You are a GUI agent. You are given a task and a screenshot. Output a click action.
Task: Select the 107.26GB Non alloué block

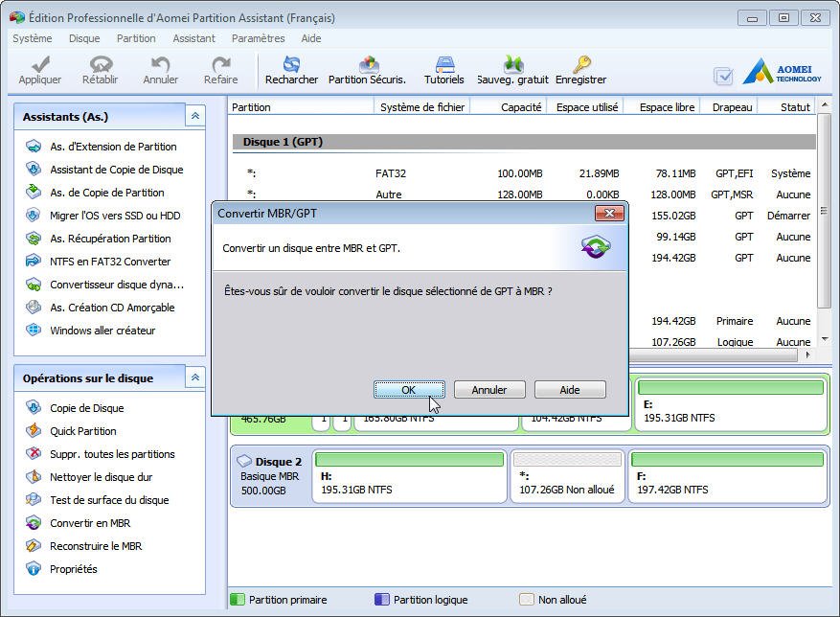point(567,476)
